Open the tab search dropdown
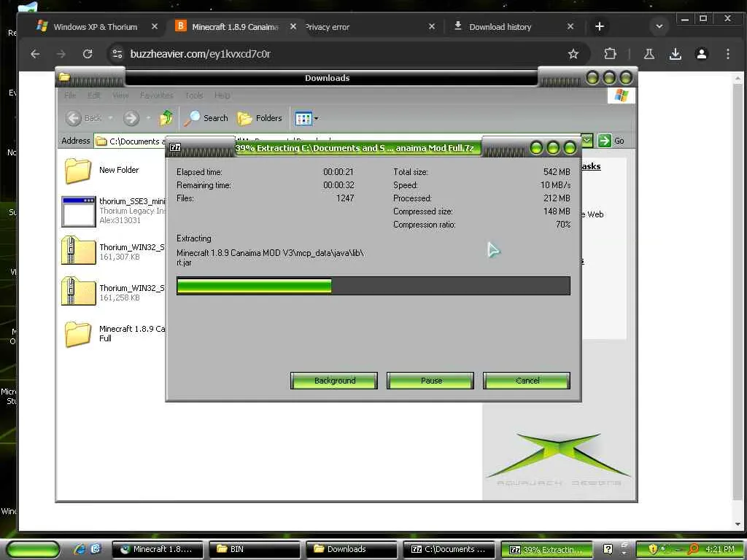 point(659,27)
